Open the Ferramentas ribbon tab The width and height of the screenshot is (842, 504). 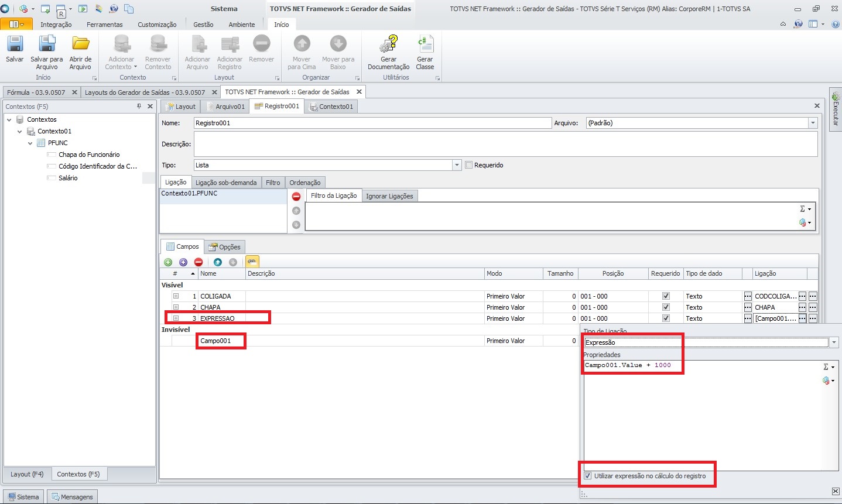click(x=105, y=25)
